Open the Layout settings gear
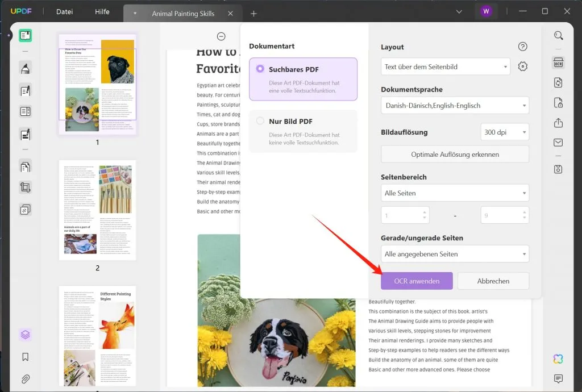The width and height of the screenshot is (582, 392). (523, 66)
